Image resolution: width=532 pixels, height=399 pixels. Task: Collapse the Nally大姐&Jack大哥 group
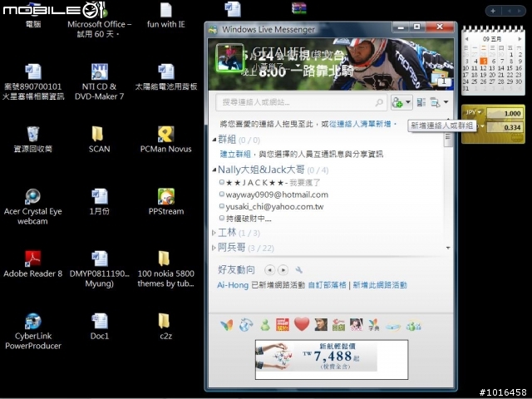214,170
